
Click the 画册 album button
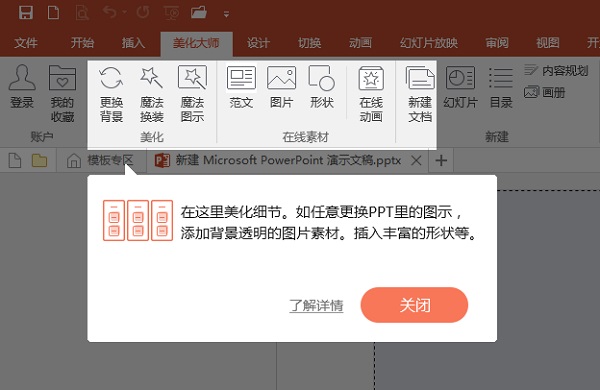point(544,92)
